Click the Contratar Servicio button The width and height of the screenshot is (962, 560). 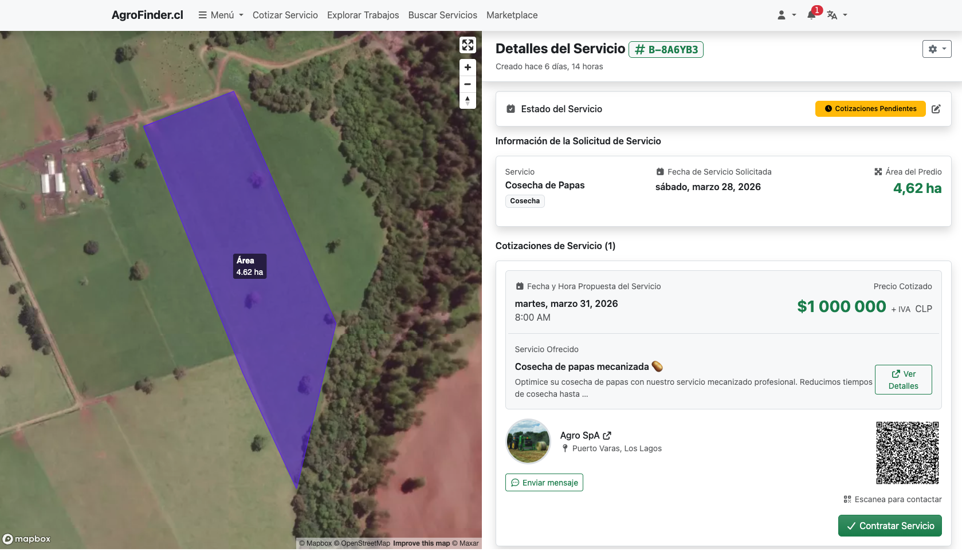(889, 526)
